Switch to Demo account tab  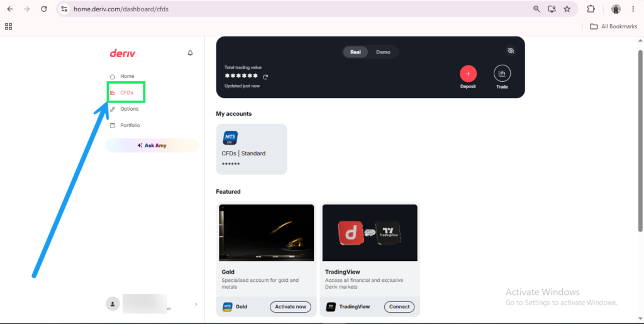(x=383, y=52)
